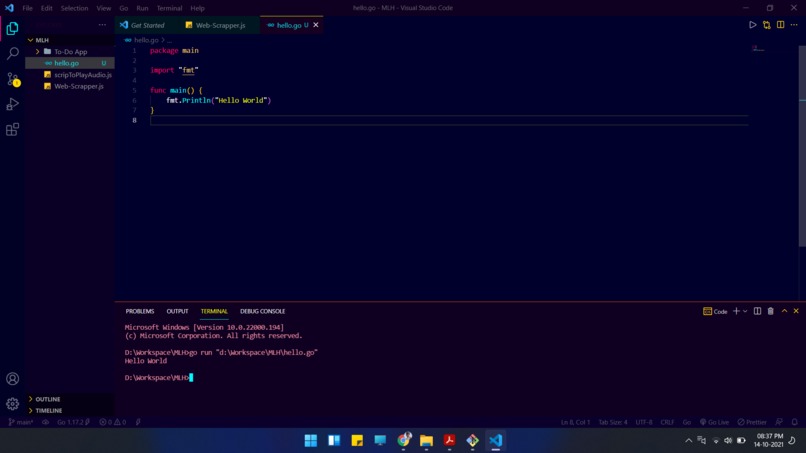The height and width of the screenshot is (453, 806).
Task: Click Ln 8, Col 1 cursor position
Action: pos(575,422)
